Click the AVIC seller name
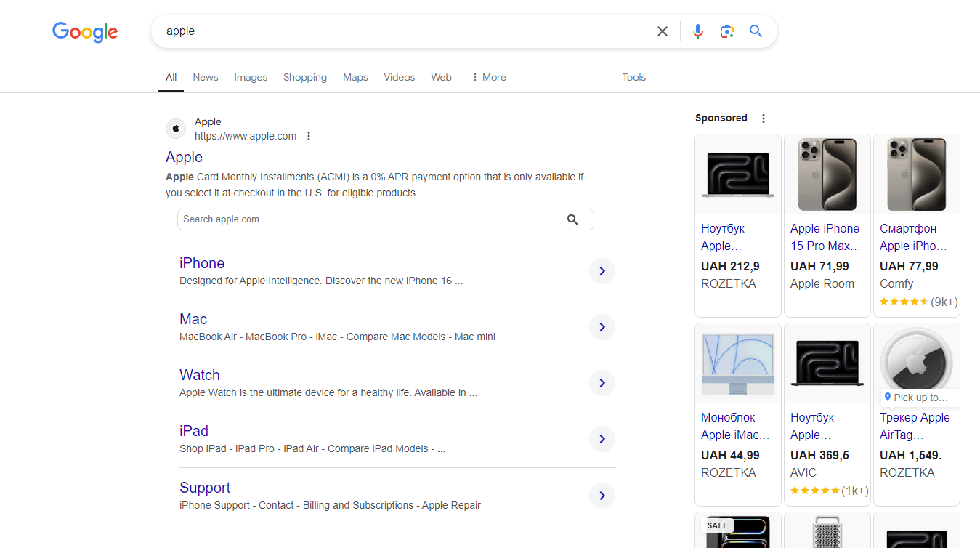This screenshot has height=548, width=980. tap(803, 472)
